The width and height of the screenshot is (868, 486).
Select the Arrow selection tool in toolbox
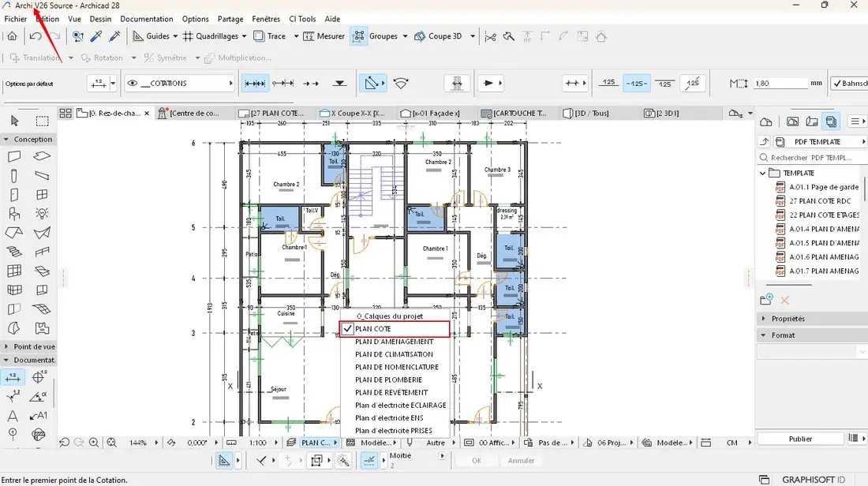(14, 121)
